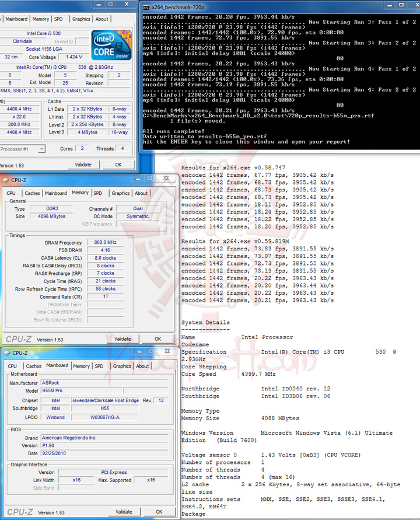Open SPD tab in top CPU-Z window
The height and width of the screenshot is (520, 420).
pos(58,19)
